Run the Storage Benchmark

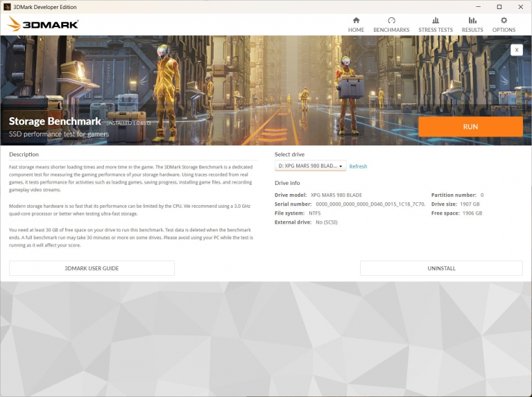tap(470, 127)
